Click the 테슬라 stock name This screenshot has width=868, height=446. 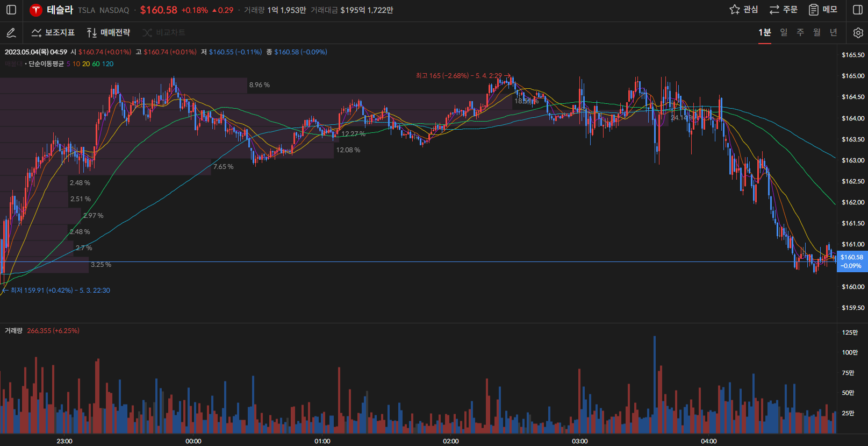(60, 10)
